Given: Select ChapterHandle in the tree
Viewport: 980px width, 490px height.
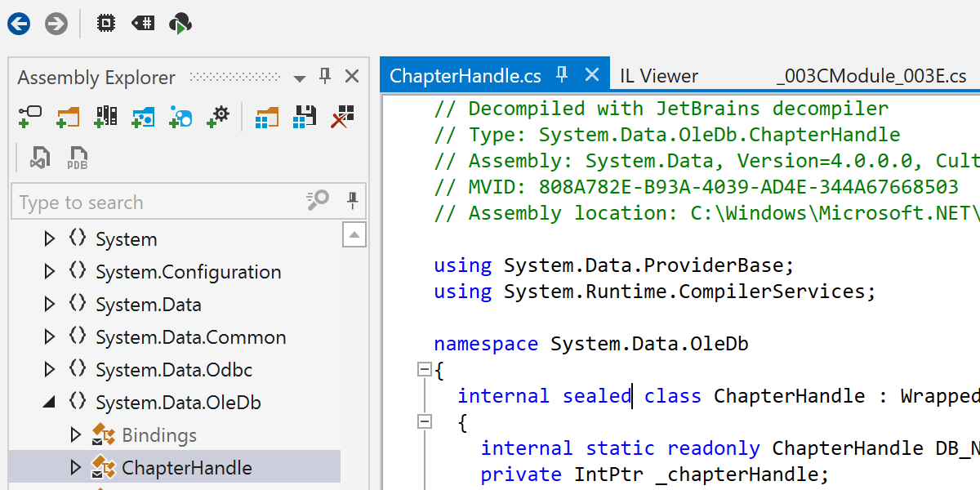Looking at the screenshot, I should [x=187, y=468].
